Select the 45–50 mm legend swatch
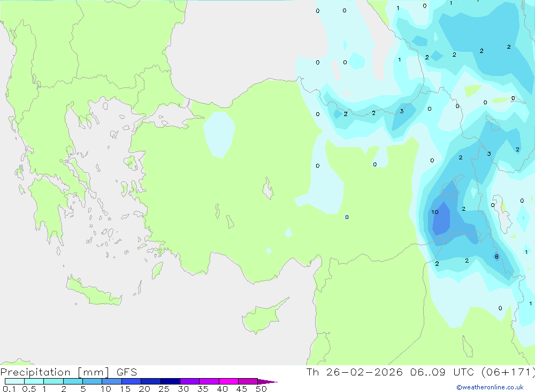 (248, 381)
